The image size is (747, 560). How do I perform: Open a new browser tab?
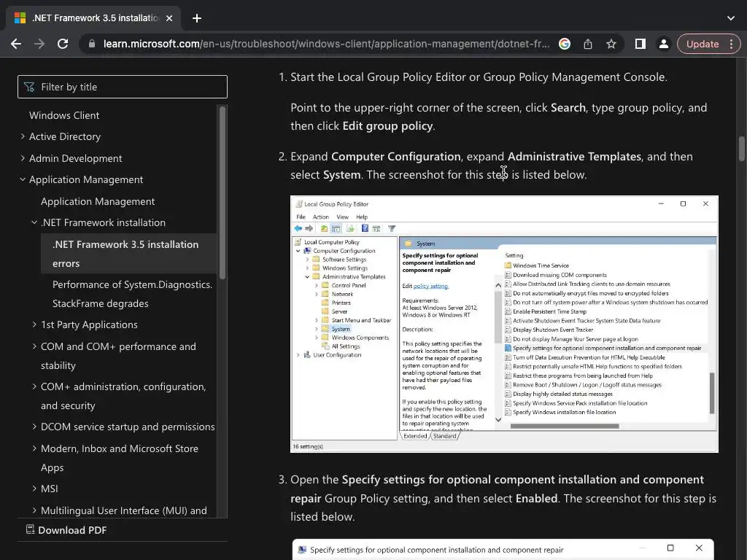tap(197, 18)
